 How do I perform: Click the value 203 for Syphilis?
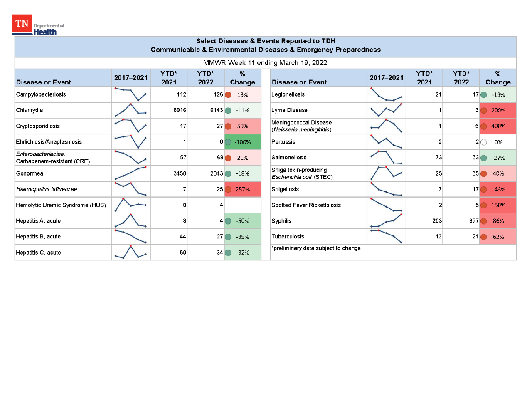click(x=437, y=221)
